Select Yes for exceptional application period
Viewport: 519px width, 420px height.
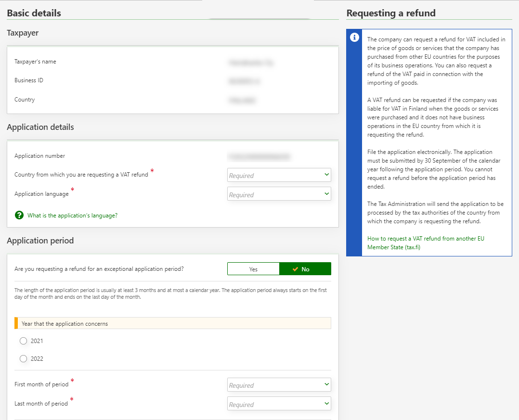pos(253,269)
